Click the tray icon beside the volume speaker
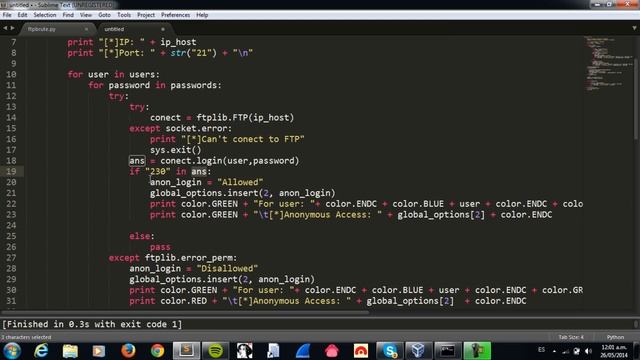The image size is (640, 360). pos(577,351)
